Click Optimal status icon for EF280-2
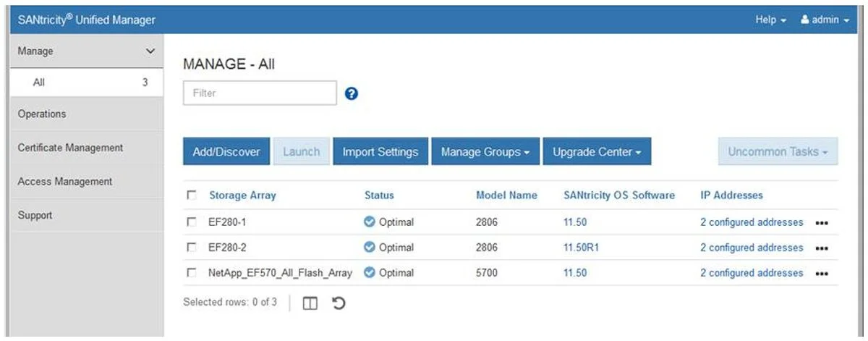 (x=370, y=248)
